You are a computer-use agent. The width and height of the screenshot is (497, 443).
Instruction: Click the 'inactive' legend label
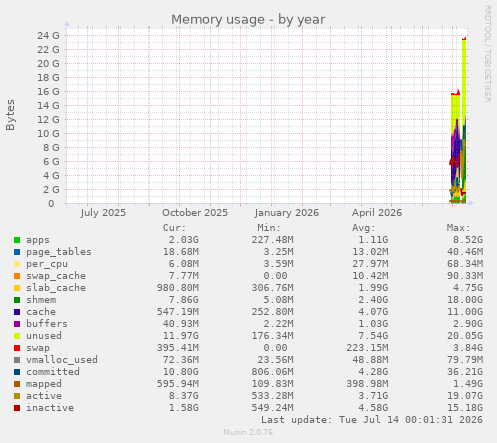50,408
